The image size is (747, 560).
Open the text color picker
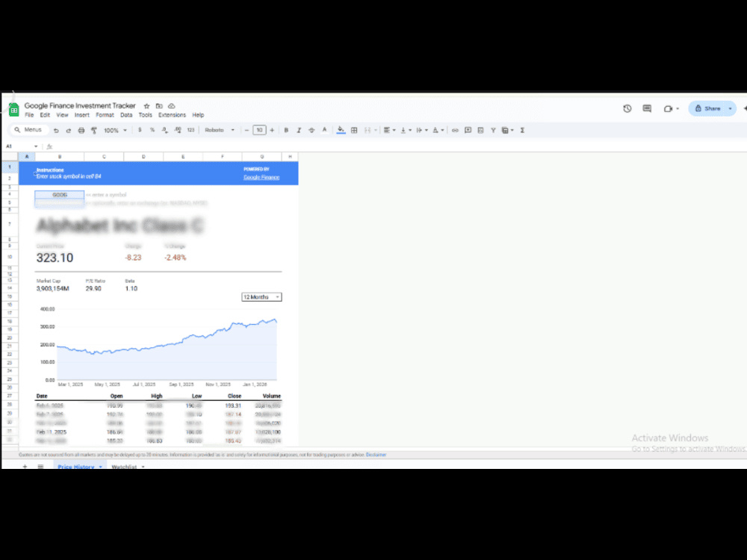pos(324,130)
